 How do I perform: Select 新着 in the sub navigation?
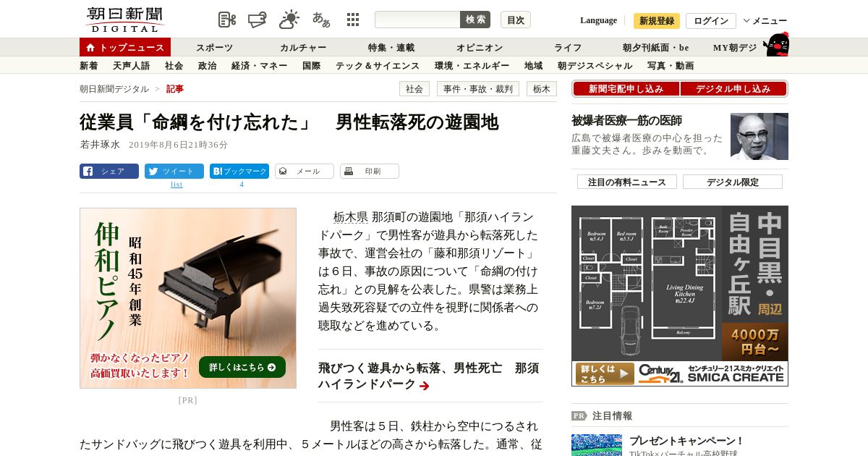[x=89, y=66]
